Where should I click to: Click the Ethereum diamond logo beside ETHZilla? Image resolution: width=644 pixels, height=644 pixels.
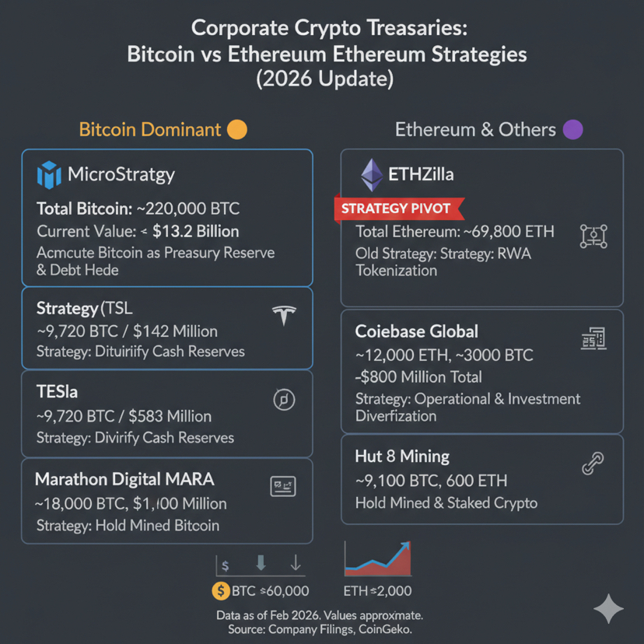coord(371,175)
